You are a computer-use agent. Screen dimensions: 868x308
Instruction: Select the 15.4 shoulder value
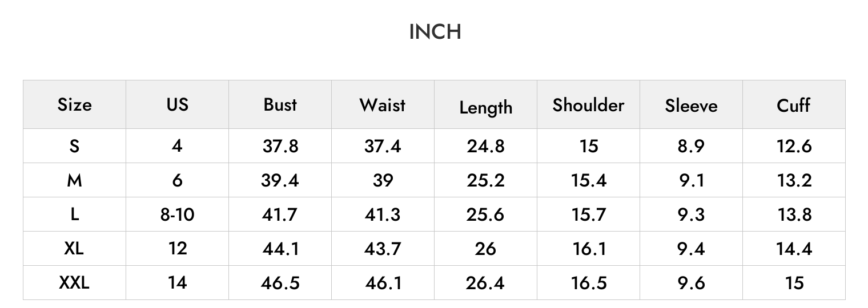tap(588, 180)
